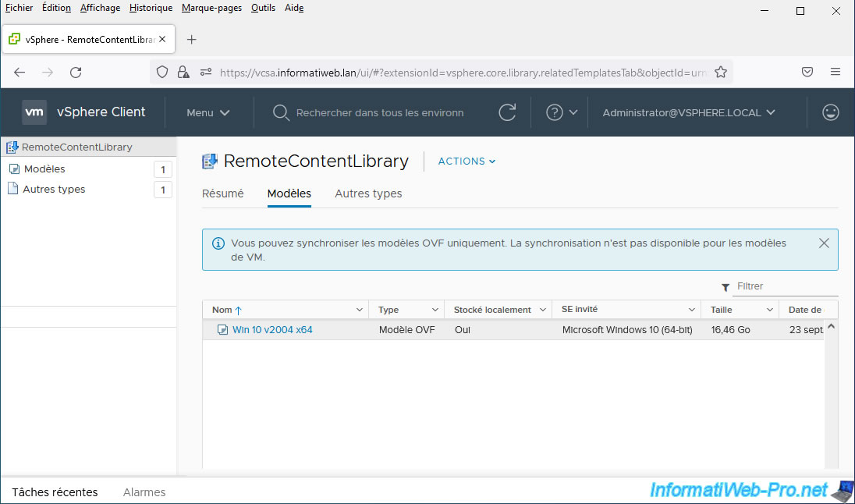855x504 pixels.
Task: Open the Affichage menu
Action: click(101, 8)
